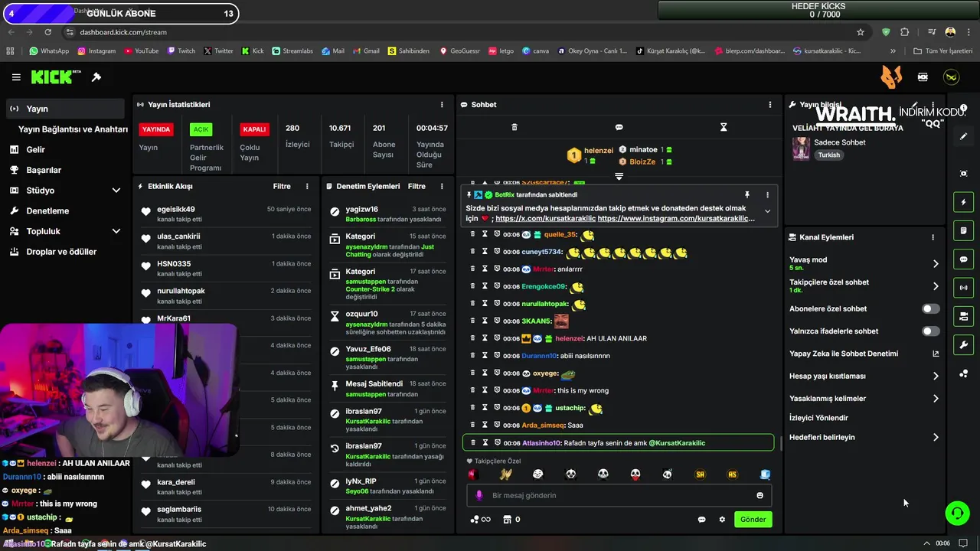Click the SA emote in emote row
Screen dimensions: 980x551
click(x=700, y=474)
